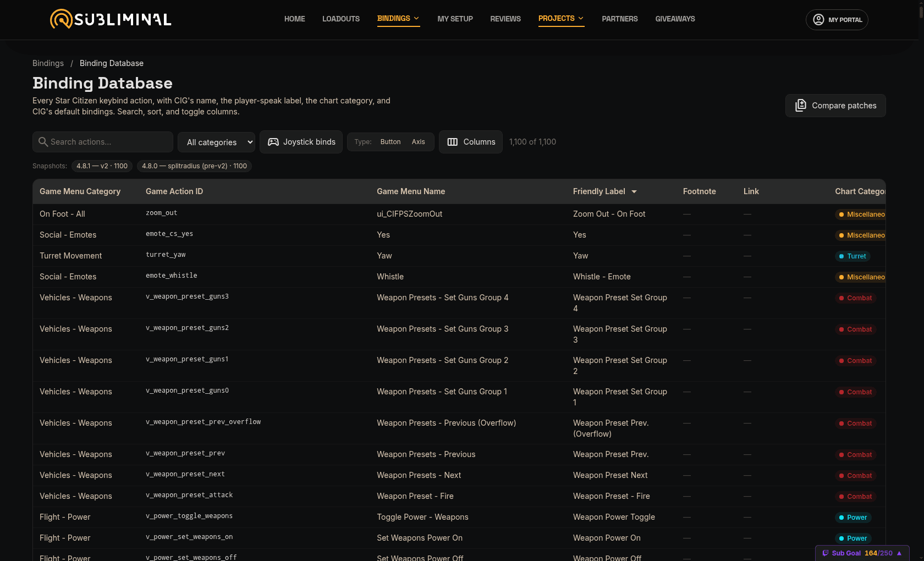Image resolution: width=924 pixels, height=561 pixels.
Task: Open the All categories dropdown
Action: [216, 142]
